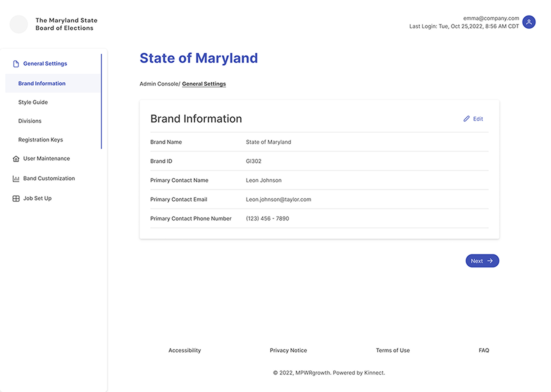
Task: Click the user profile avatar icon
Action: pos(529,22)
